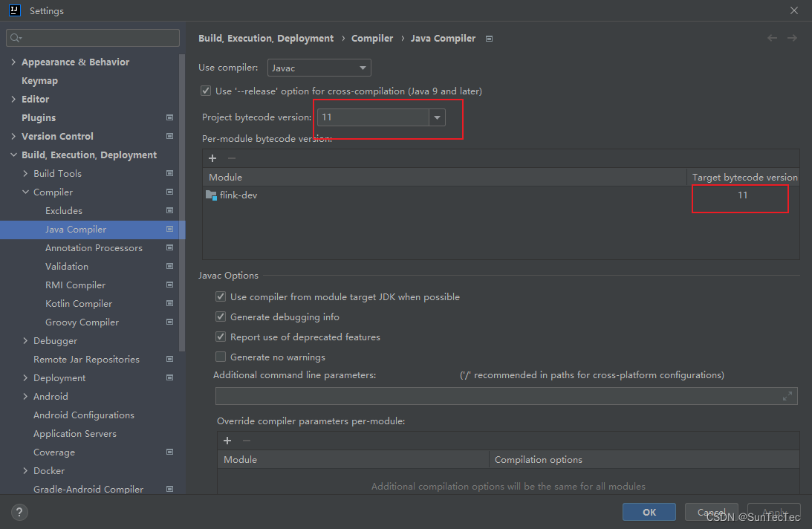Screen dimensions: 812x529
Task: Click the back navigation arrow
Action: (772, 38)
